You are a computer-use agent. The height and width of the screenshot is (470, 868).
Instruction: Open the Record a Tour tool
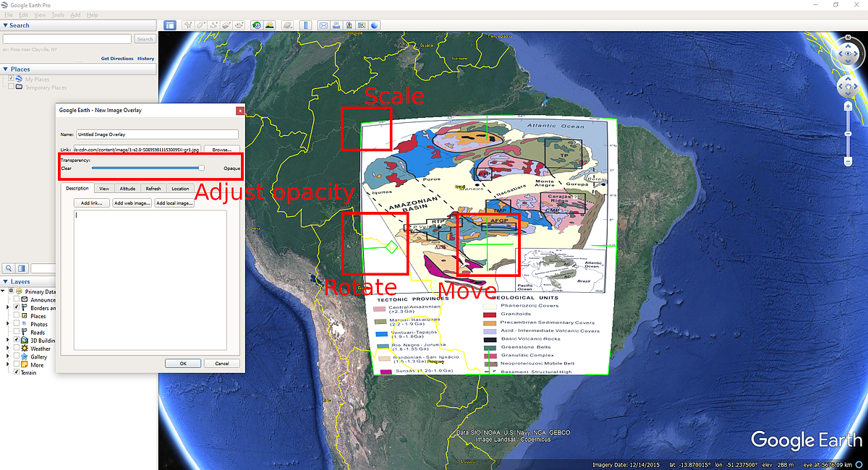tap(240, 25)
